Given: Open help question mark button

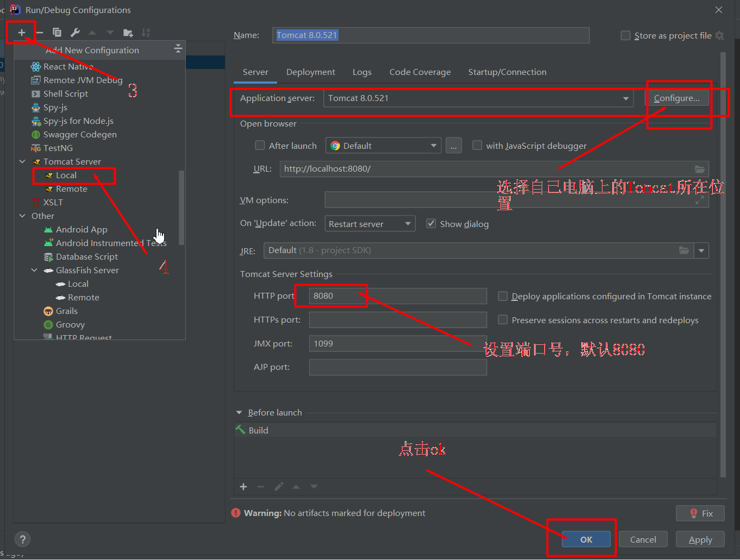Looking at the screenshot, I should click(22, 539).
